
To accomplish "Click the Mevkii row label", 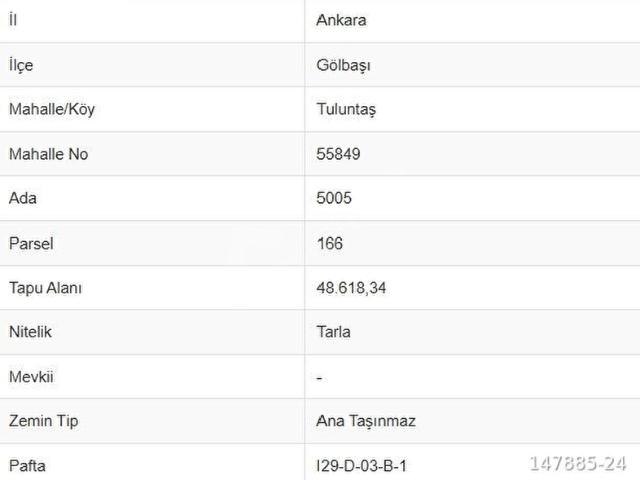I will tap(31, 376).
